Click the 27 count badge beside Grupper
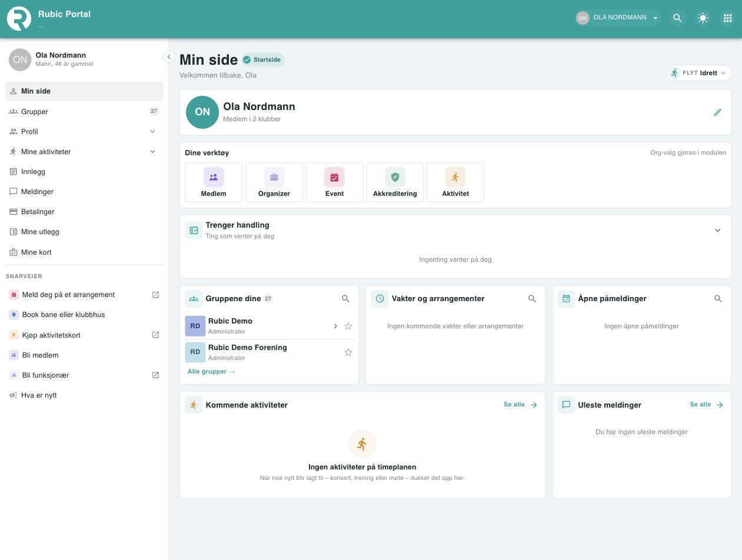742x560 pixels. pyautogui.click(x=154, y=111)
